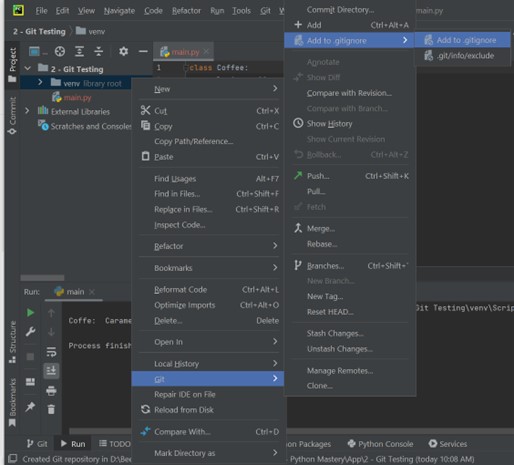Open the Refactor menu

coord(186,11)
